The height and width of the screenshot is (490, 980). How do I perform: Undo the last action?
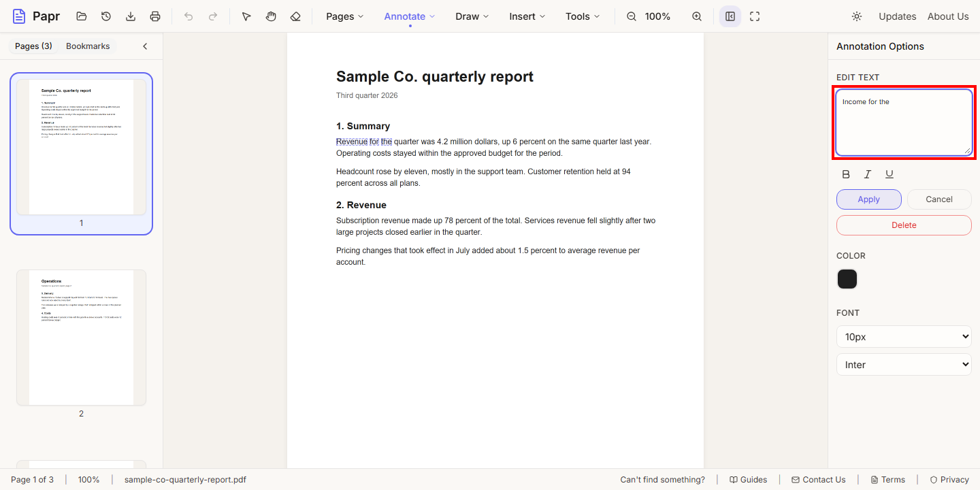(x=189, y=16)
